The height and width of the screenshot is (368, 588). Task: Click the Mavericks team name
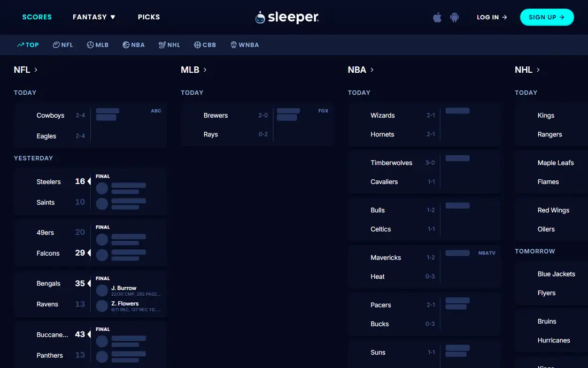385,258
